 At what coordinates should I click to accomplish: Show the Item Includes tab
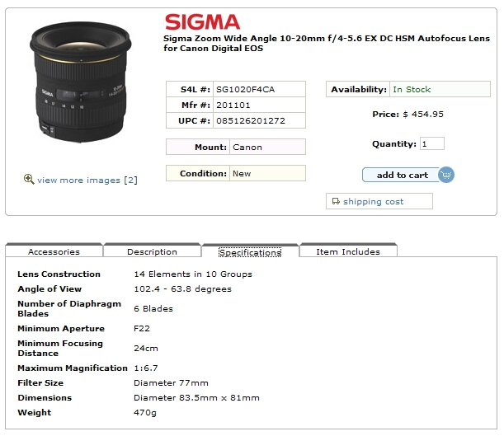click(348, 251)
